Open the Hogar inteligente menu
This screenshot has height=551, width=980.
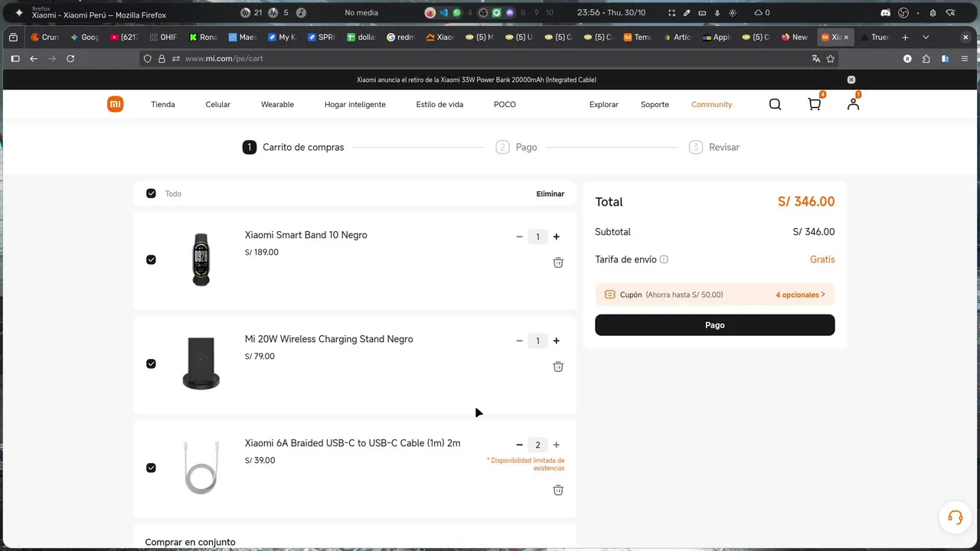(x=355, y=104)
